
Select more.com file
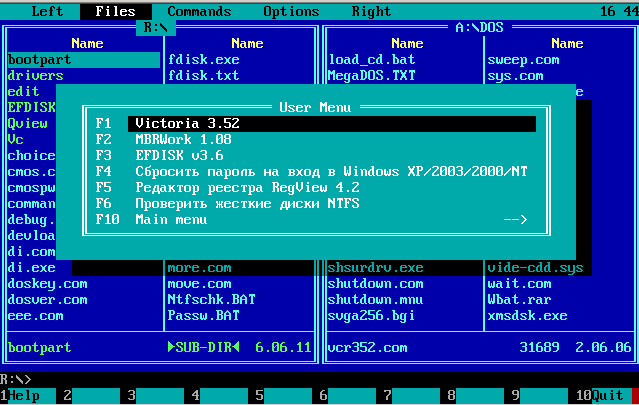[199, 268]
